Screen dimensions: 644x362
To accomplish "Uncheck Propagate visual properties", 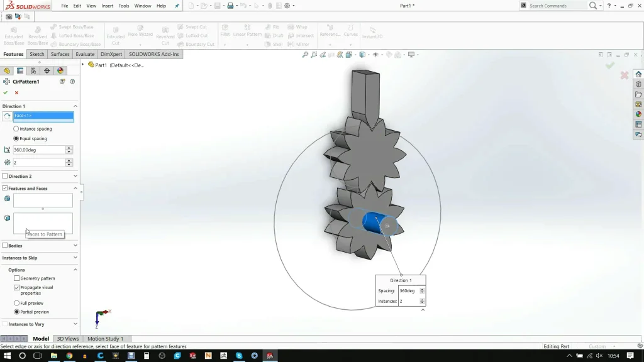I will (17, 287).
